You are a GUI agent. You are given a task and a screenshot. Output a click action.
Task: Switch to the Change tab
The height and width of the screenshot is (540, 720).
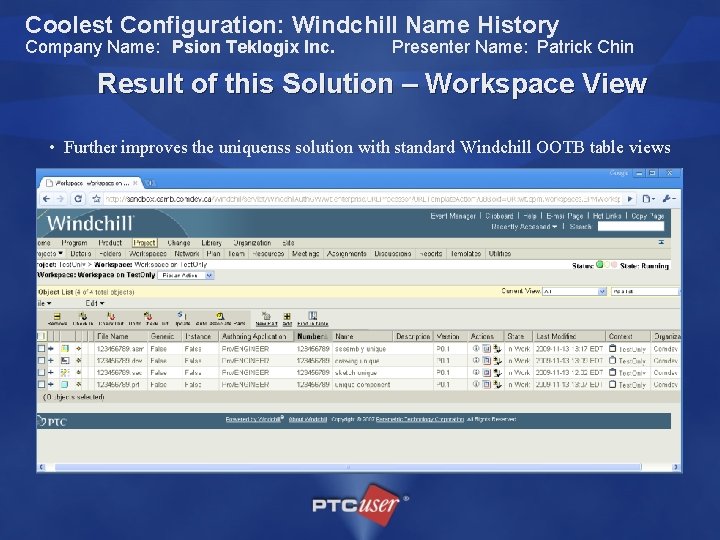(179, 242)
